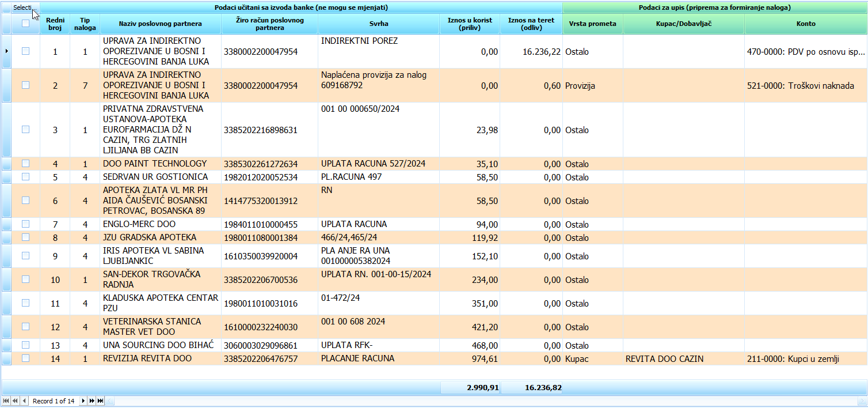This screenshot has height=408, width=868.
Task: Open Kupac/Dobavljač cell showing REVITA DOO CAZIN
Action: [x=683, y=358]
